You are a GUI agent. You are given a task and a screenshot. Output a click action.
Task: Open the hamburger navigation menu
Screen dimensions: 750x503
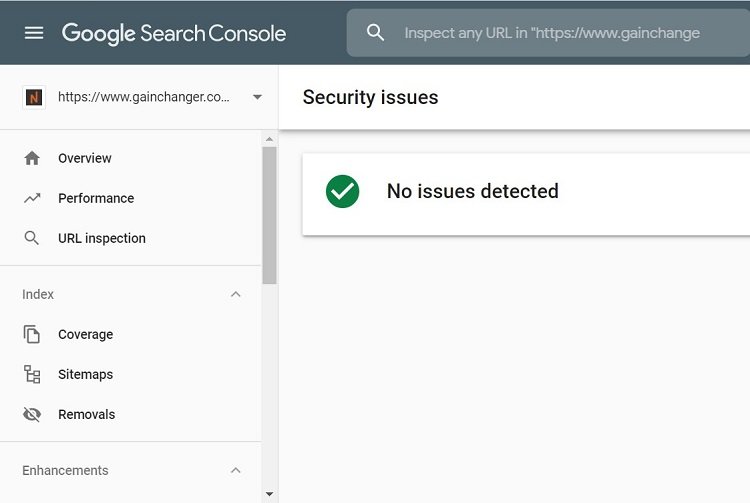[x=34, y=33]
